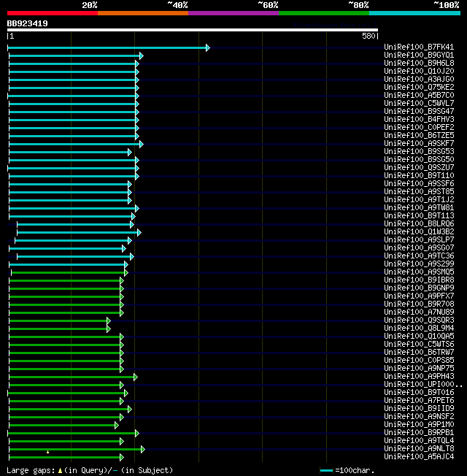The image size is (467, 476).
Task: Click the UniRef100_B9T110 label
Action: (419, 175)
